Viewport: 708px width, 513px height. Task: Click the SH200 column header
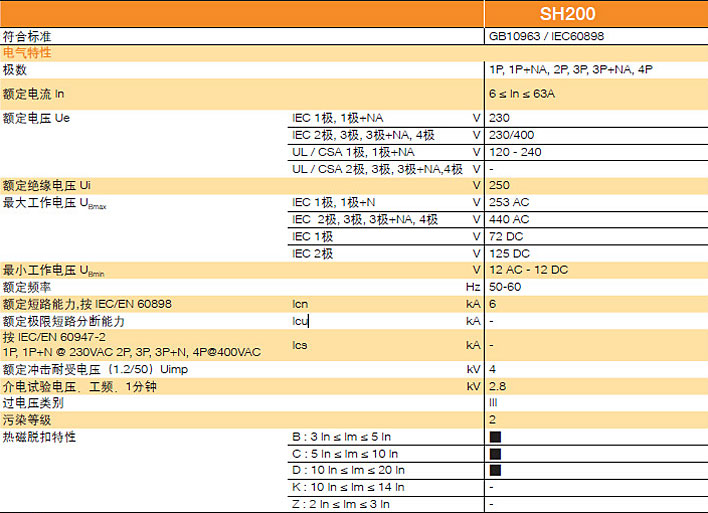[x=567, y=14]
